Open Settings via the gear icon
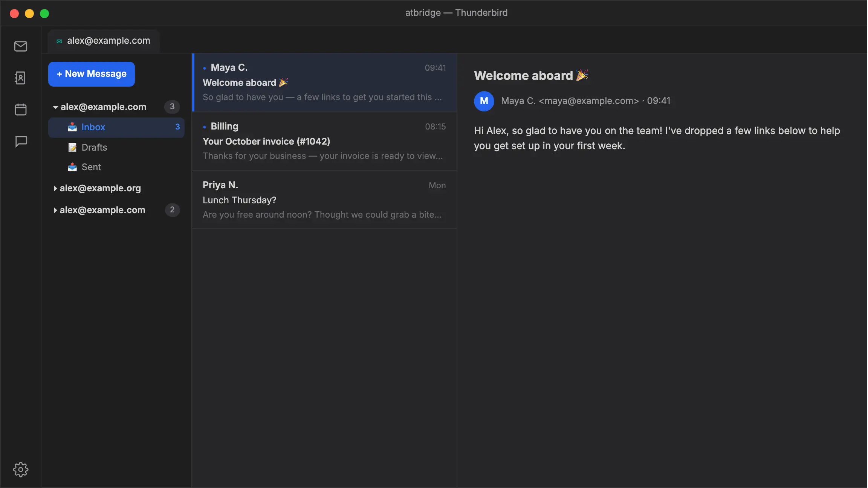 point(21,470)
